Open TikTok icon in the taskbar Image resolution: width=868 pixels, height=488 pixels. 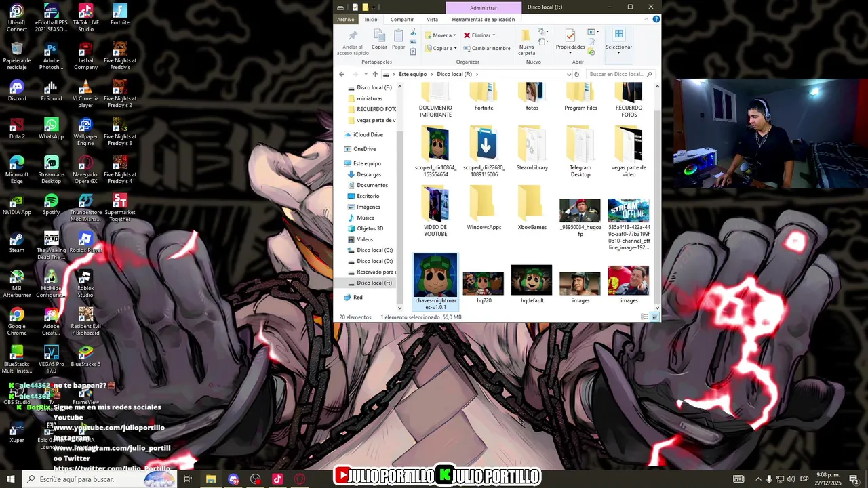277,479
